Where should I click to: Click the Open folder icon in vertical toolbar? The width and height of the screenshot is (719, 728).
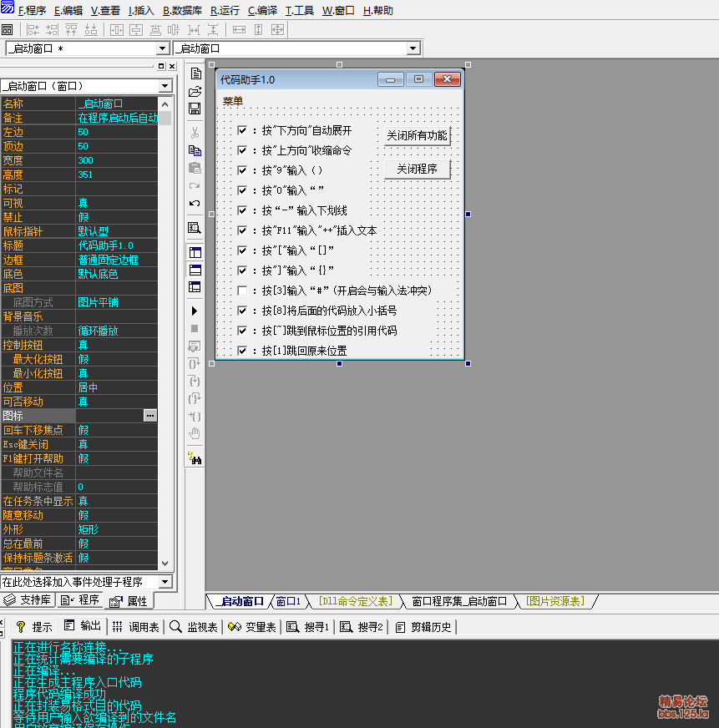click(195, 92)
